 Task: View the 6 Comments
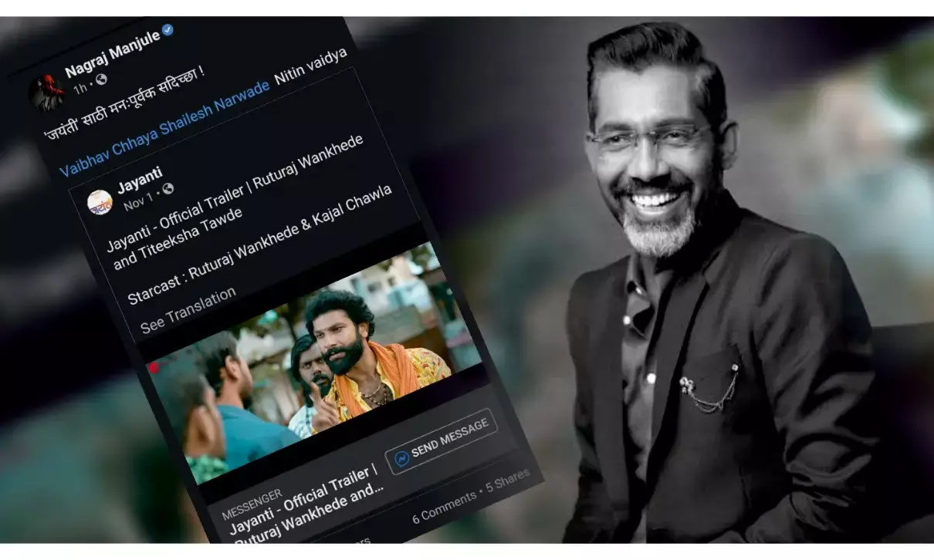(444, 506)
